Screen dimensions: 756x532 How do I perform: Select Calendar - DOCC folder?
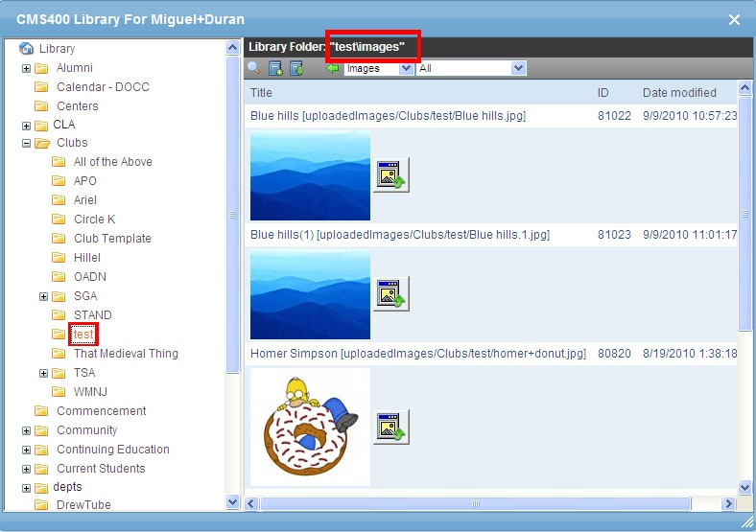[104, 86]
